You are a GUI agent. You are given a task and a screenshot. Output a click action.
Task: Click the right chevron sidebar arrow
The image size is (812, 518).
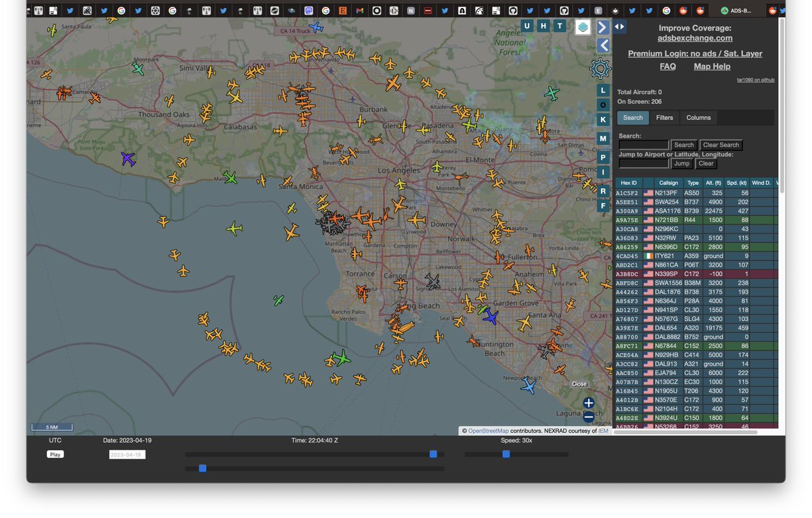click(x=602, y=27)
